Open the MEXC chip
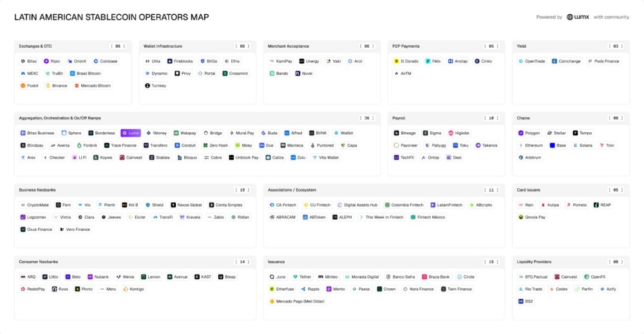 coord(29,74)
